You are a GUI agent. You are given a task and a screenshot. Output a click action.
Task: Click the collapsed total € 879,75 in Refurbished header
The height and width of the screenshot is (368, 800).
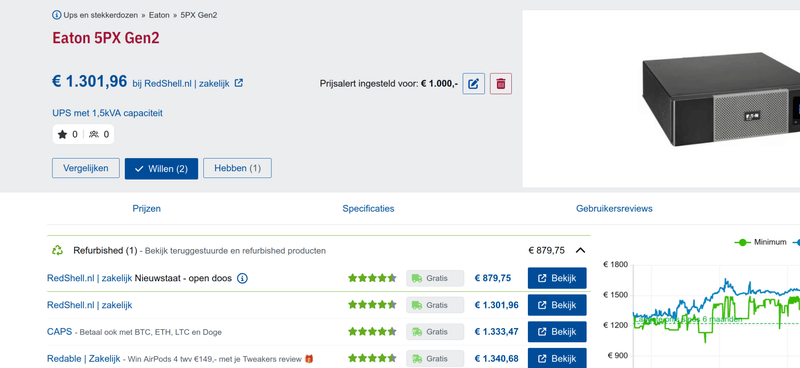[x=546, y=251]
